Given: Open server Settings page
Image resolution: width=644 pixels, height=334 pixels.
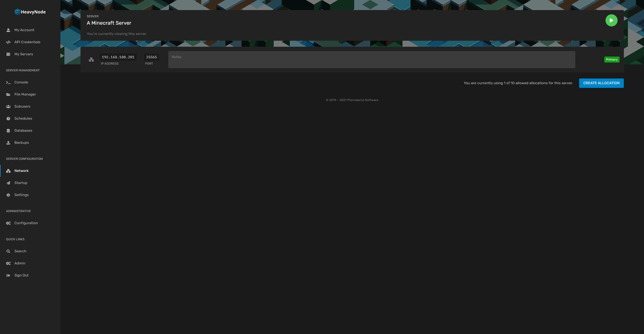Looking at the screenshot, I should [x=22, y=195].
